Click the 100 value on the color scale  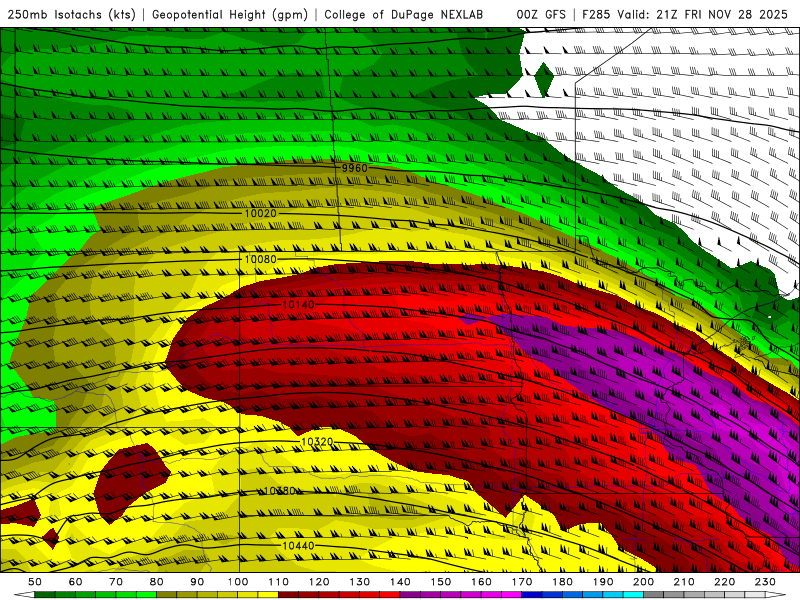(238, 582)
